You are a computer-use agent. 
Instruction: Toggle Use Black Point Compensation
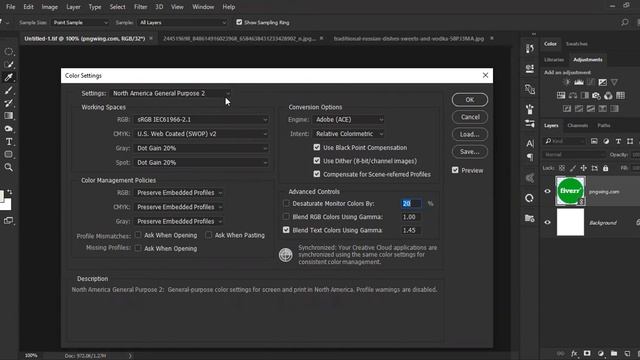pos(317,147)
